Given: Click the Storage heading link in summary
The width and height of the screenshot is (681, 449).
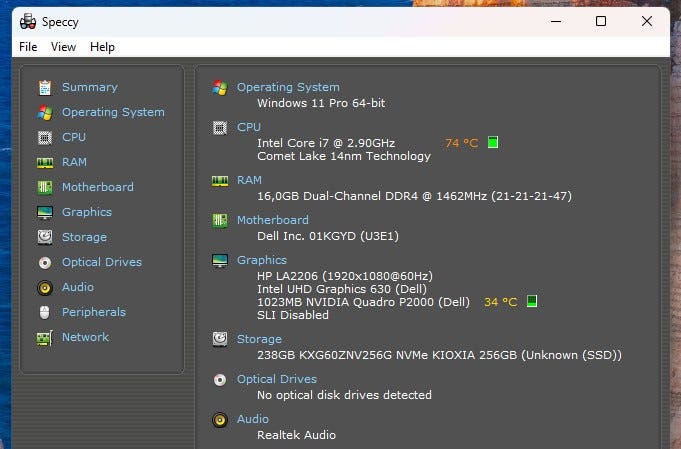Looking at the screenshot, I should coord(259,339).
